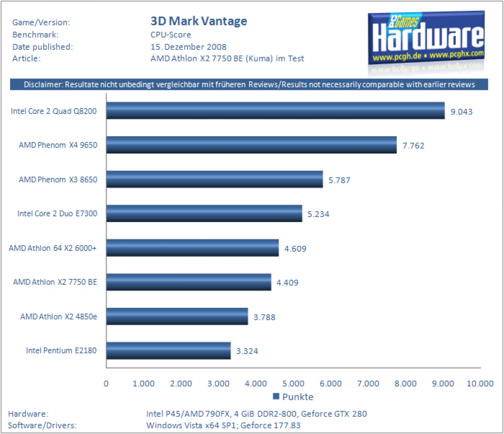This screenshot has width=504, height=434.
Task: Click hardware spec 'Intel P45/AMD 790FX, 4 GiB DDR2-800'
Action: [x=222, y=414]
